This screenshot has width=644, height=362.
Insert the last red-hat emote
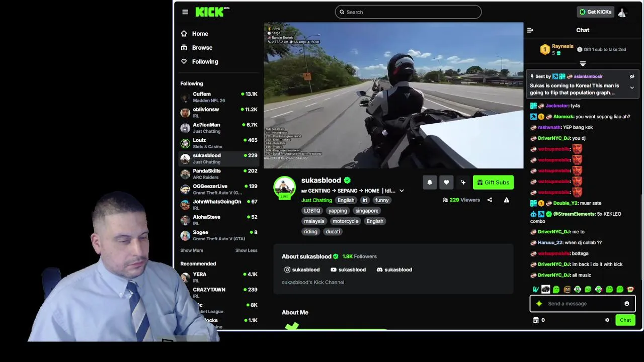coord(630,290)
